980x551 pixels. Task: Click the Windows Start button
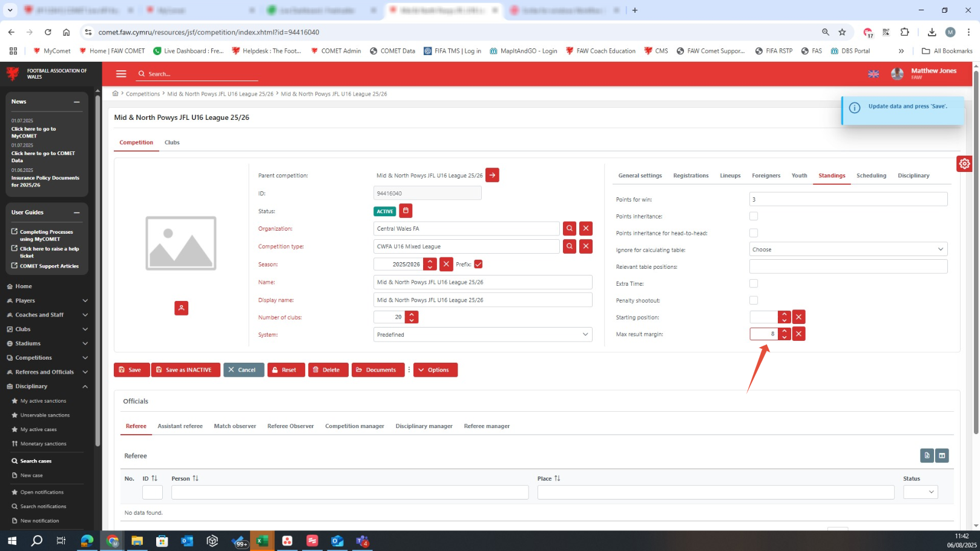click(x=12, y=541)
